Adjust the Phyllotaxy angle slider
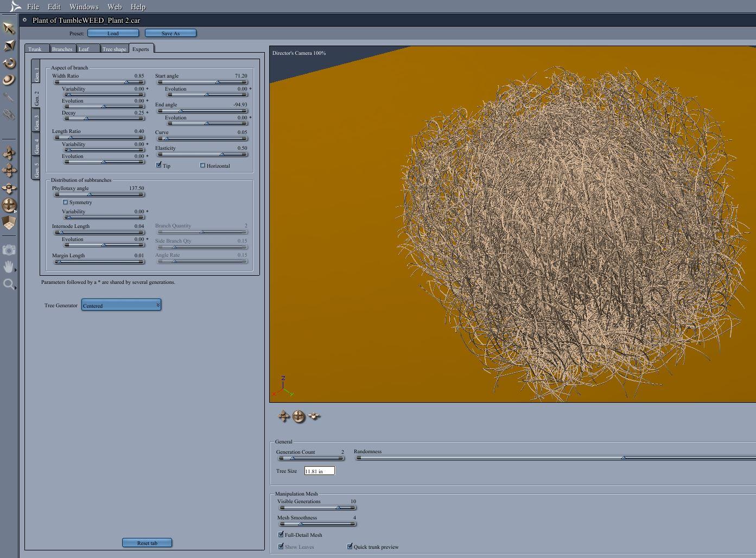756x558 pixels. [x=99, y=194]
